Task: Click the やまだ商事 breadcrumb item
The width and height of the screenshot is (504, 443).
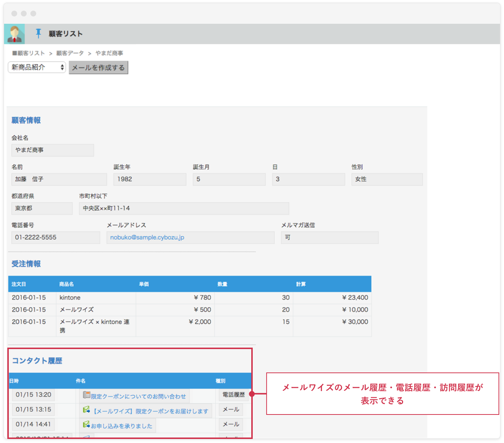Action: [109, 53]
